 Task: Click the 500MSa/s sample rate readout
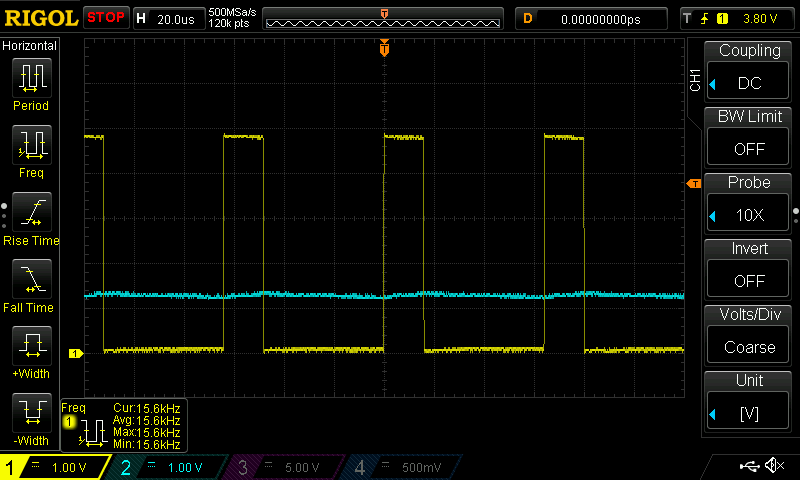click(x=232, y=13)
